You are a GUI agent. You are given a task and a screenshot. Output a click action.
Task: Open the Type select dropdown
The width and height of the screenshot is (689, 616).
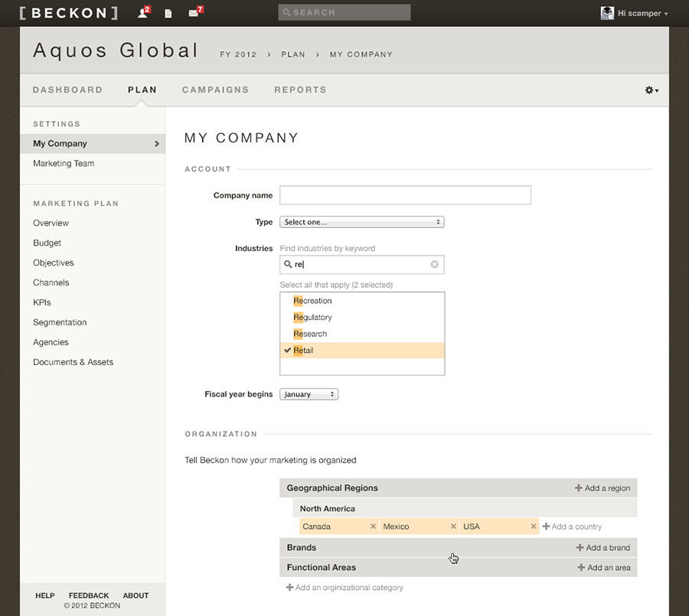point(361,222)
